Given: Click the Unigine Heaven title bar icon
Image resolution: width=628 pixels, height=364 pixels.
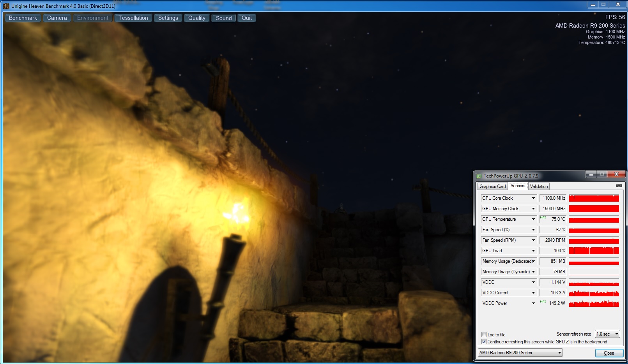Looking at the screenshot, I should tap(6, 6).
